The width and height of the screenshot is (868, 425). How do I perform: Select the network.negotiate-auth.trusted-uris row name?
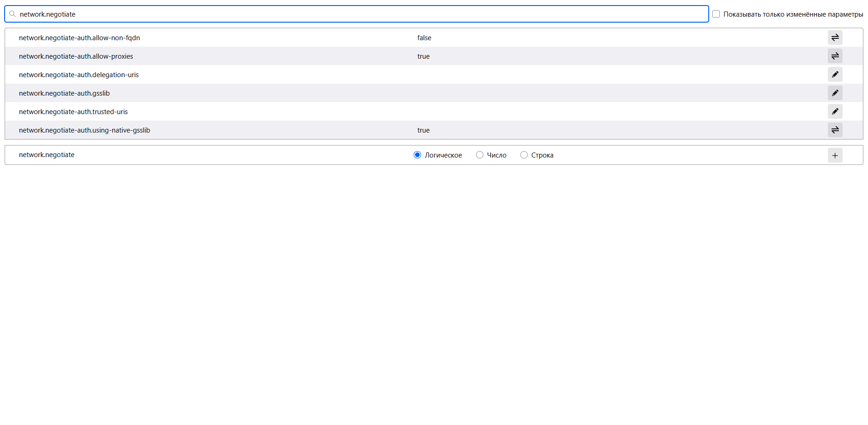tap(73, 112)
